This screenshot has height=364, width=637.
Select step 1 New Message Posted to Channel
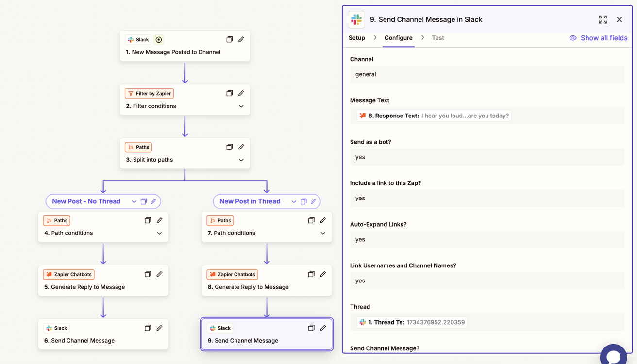coord(185,46)
